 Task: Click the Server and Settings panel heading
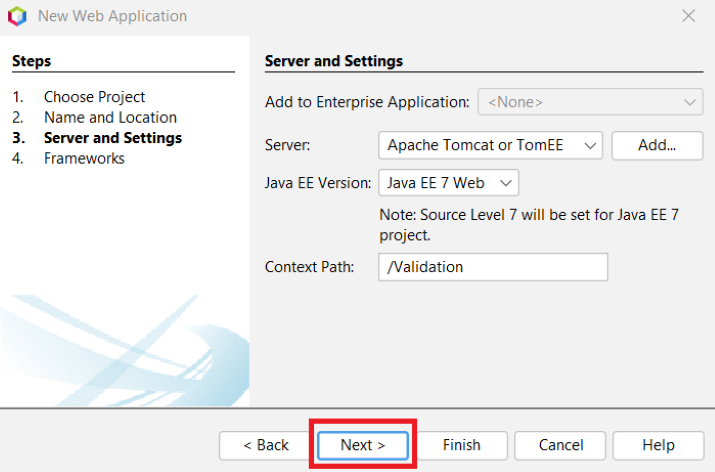(x=333, y=61)
